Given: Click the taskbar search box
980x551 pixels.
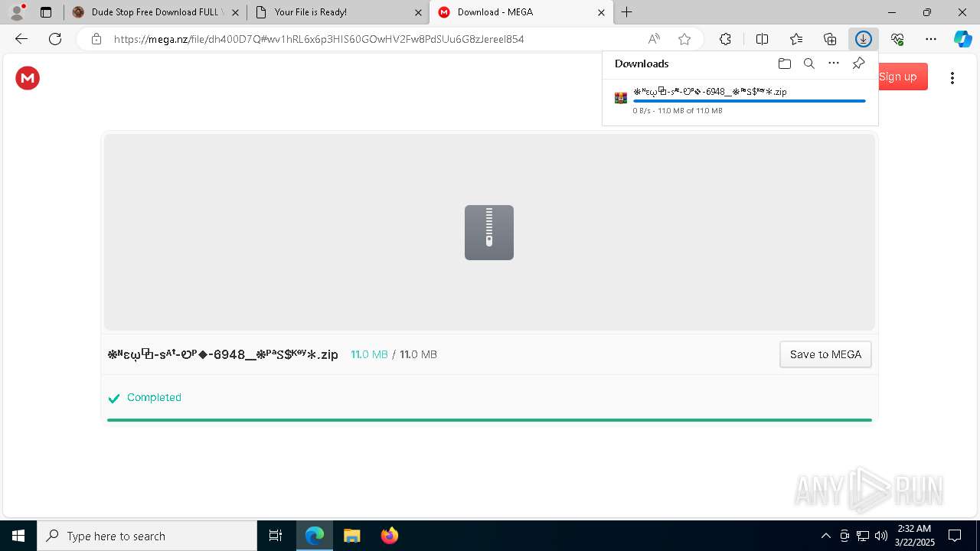Looking at the screenshot, I should click(147, 536).
